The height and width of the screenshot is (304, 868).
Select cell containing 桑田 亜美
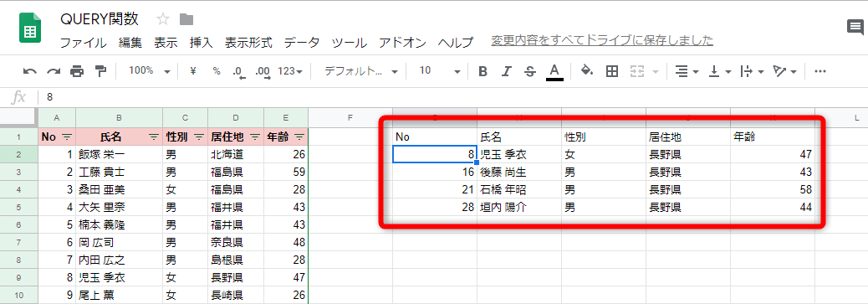[119, 190]
